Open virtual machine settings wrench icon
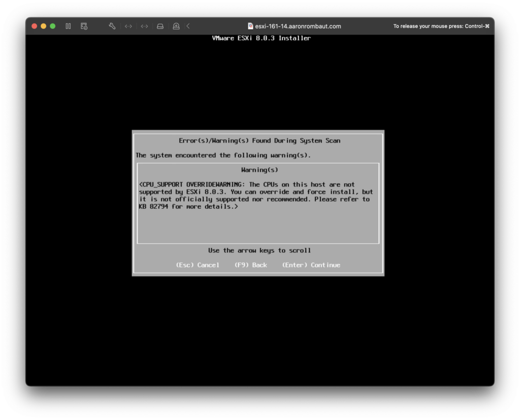 point(112,26)
